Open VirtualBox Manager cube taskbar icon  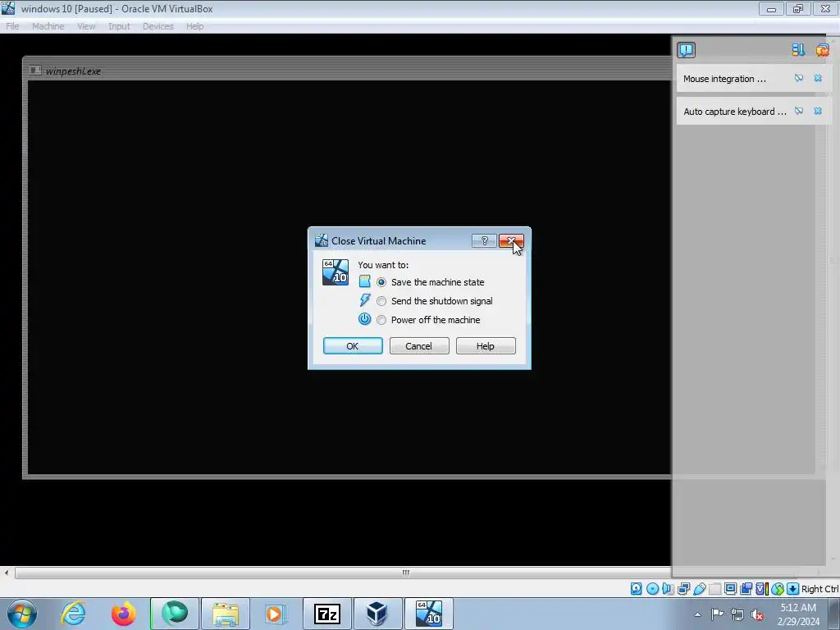tap(377, 614)
